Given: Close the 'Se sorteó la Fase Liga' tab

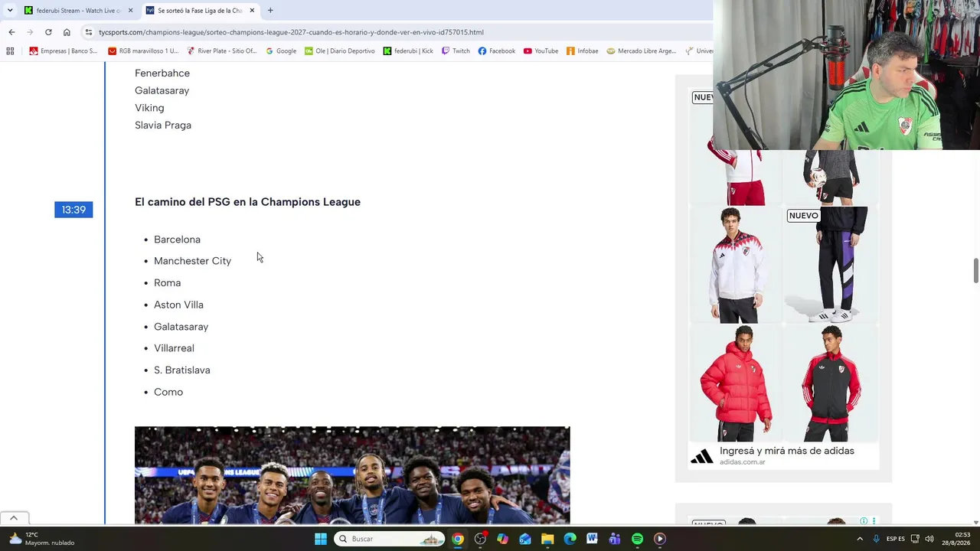Looking at the screenshot, I should pos(252,11).
